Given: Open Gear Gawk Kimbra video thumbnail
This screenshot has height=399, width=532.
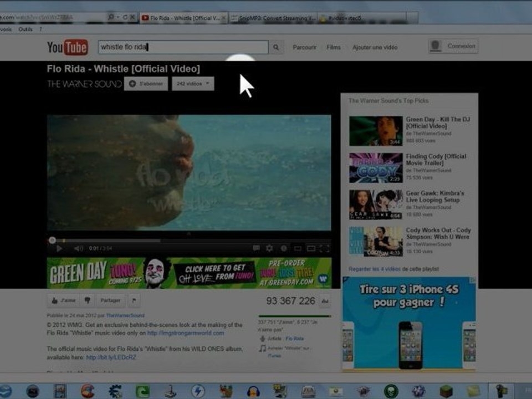Looking at the screenshot, I should [376, 204].
